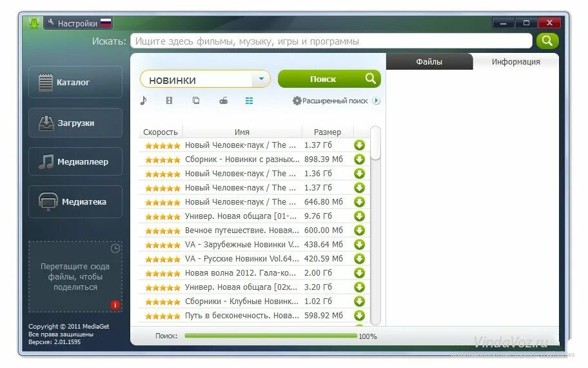Select row 'VA - Зарубежные Новинки V...'
Screen dimensions: 588x368
pos(254,245)
